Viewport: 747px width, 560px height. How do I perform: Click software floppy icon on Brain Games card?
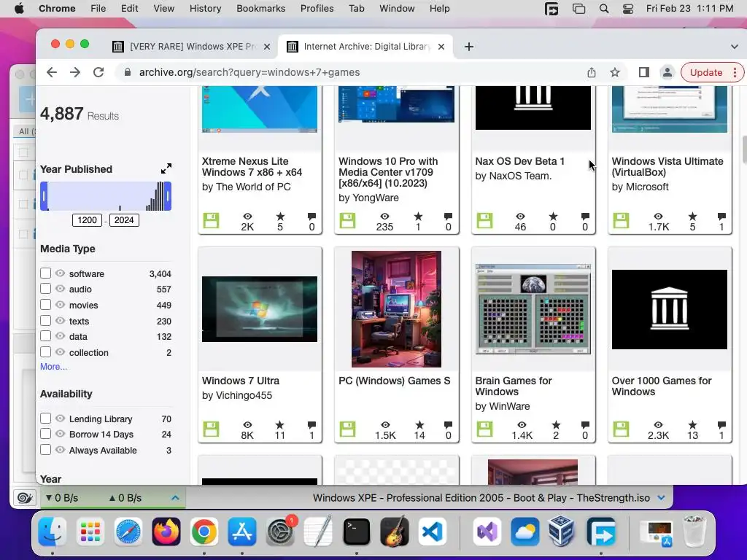click(484, 429)
